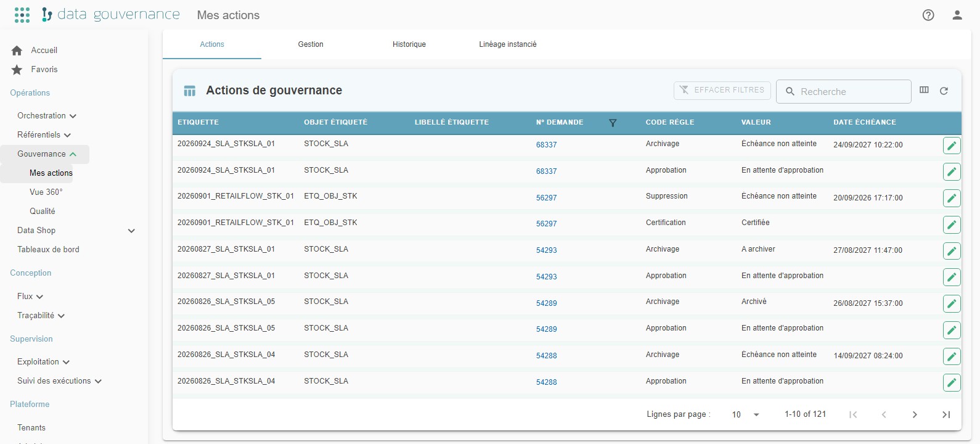Open Mes actions in sidebar
980x444 pixels.
pyautogui.click(x=51, y=173)
